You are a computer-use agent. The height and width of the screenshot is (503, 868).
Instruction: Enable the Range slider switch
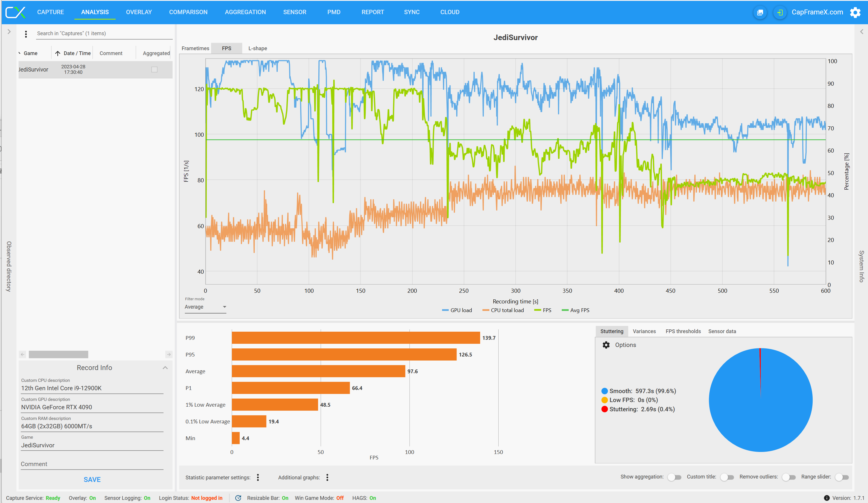842,477
